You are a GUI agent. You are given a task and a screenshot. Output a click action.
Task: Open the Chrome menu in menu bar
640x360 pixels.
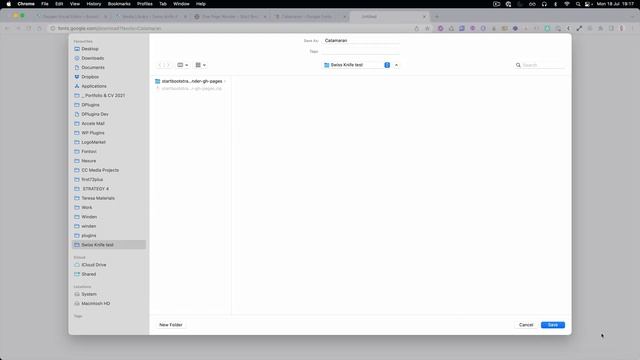26,4
